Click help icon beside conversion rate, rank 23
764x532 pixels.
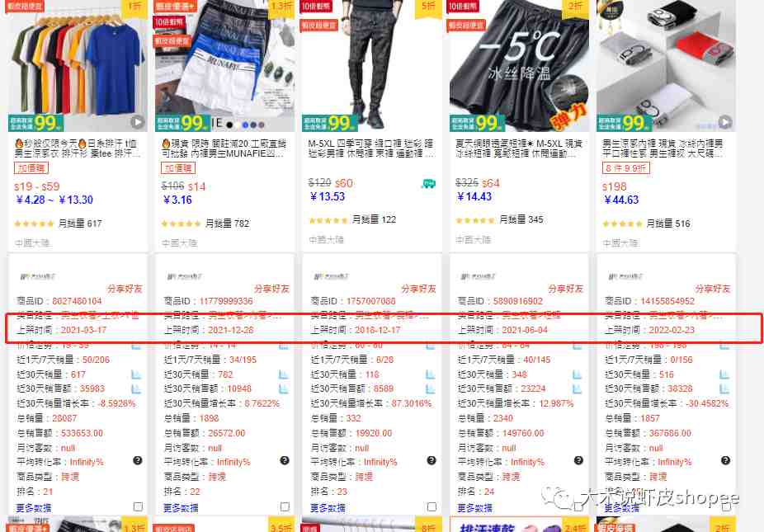click(x=432, y=460)
